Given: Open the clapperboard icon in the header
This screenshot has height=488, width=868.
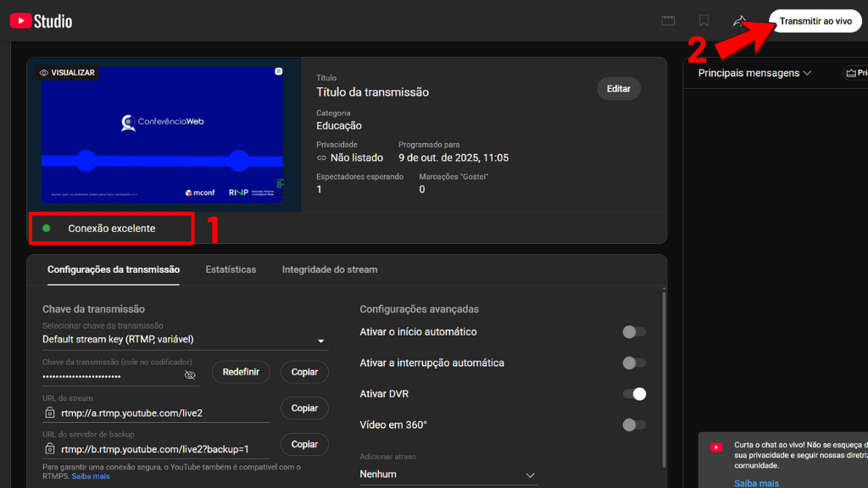Looking at the screenshot, I should coord(669,21).
